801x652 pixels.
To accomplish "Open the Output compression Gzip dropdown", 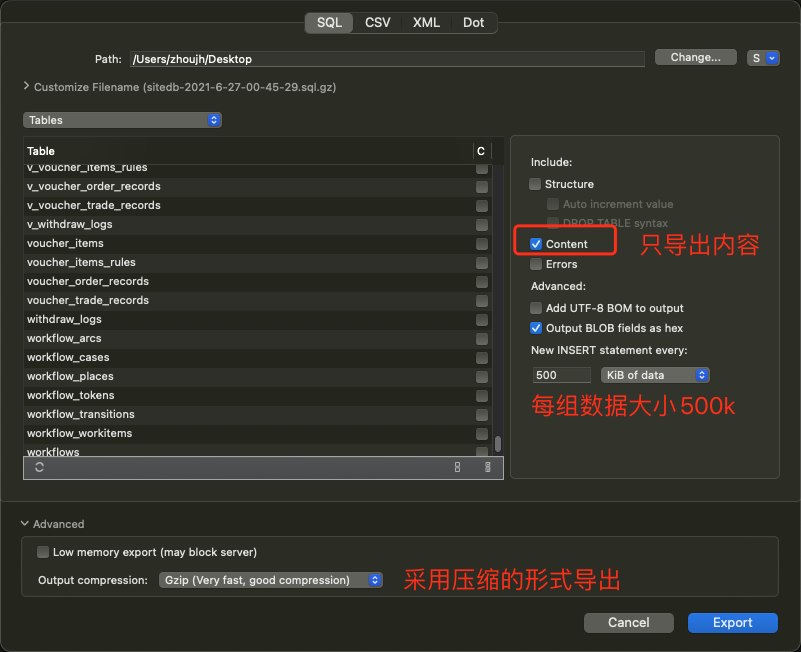I will coord(271,580).
